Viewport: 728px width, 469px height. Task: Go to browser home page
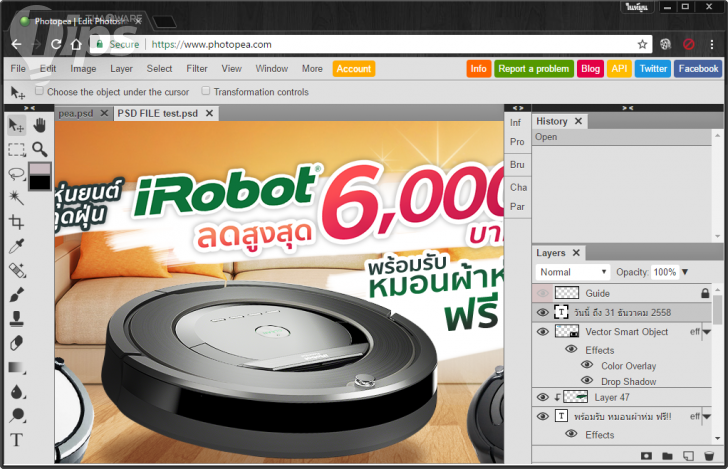coord(76,44)
